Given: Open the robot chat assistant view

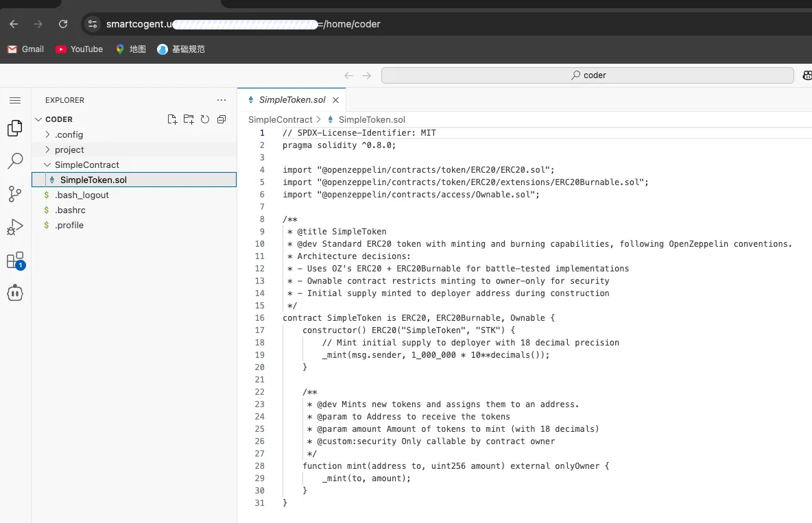Looking at the screenshot, I should pos(15,293).
